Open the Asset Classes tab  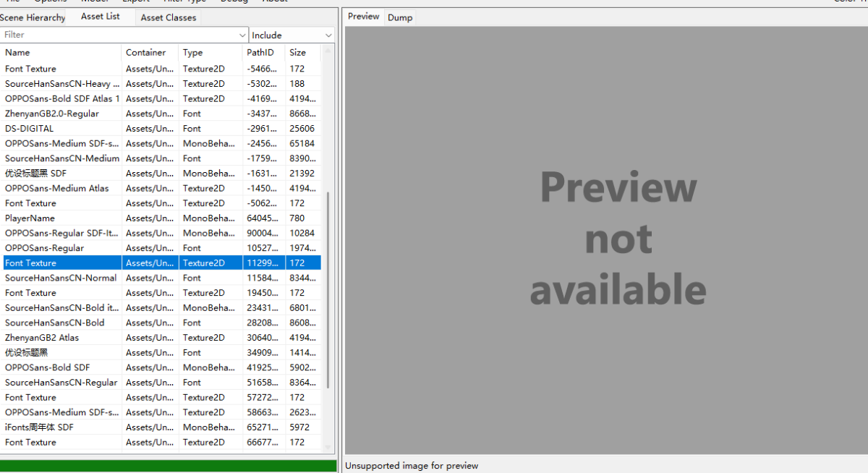[x=168, y=17]
